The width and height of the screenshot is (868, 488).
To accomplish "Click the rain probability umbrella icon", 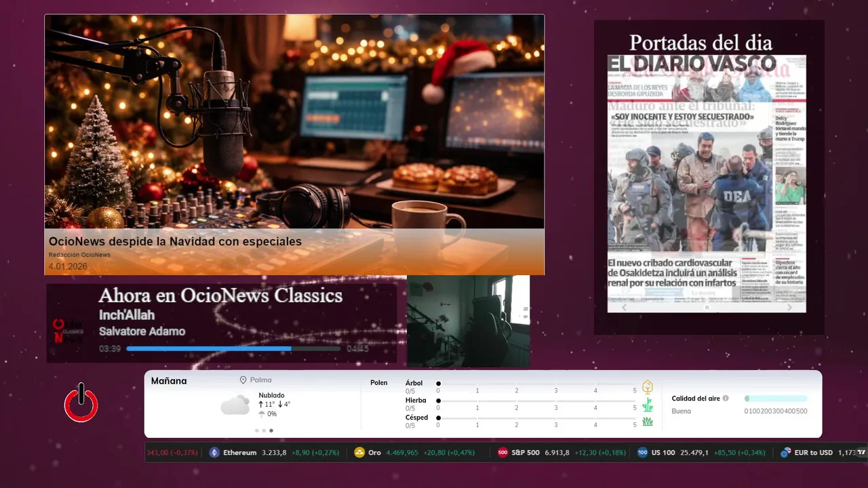I will pos(262,414).
